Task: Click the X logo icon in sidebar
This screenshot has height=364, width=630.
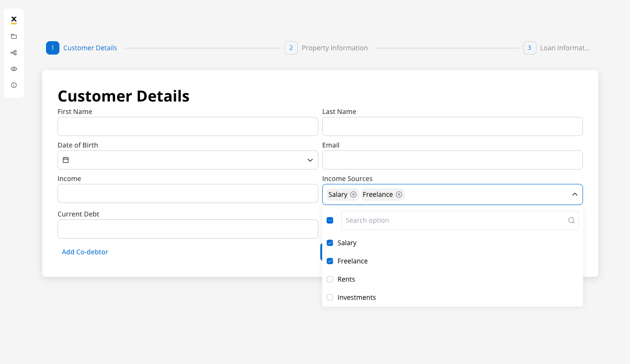Action: click(x=14, y=20)
